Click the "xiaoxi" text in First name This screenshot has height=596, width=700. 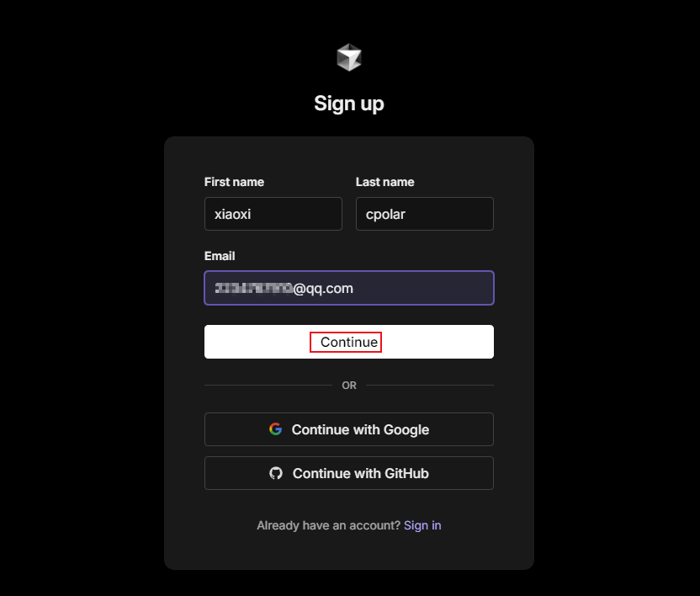click(233, 214)
